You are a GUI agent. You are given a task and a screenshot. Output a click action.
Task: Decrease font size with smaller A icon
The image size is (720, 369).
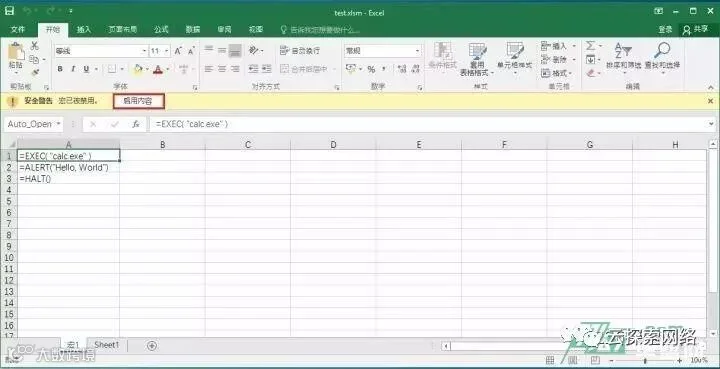191,50
